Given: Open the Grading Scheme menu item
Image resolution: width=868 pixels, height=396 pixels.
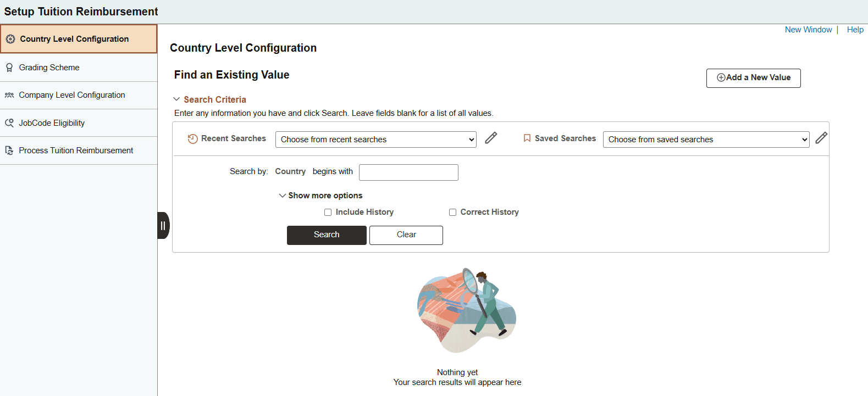Looking at the screenshot, I should (x=79, y=68).
